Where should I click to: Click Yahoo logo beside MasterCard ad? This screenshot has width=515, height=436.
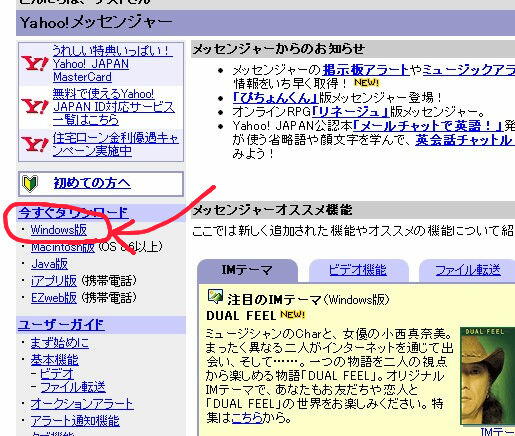point(35,63)
